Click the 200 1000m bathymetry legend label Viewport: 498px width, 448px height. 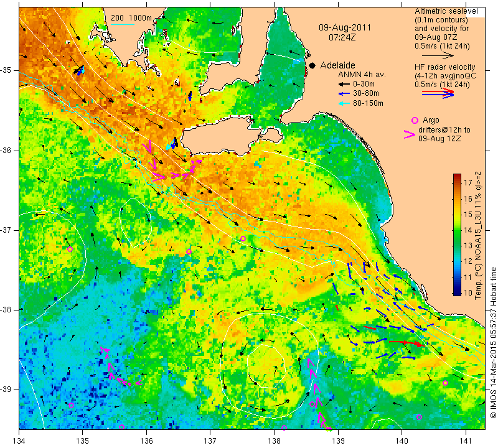click(131, 18)
